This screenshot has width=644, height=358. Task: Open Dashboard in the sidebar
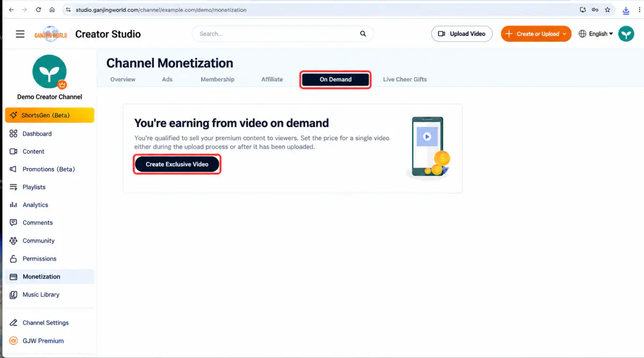[49, 133]
